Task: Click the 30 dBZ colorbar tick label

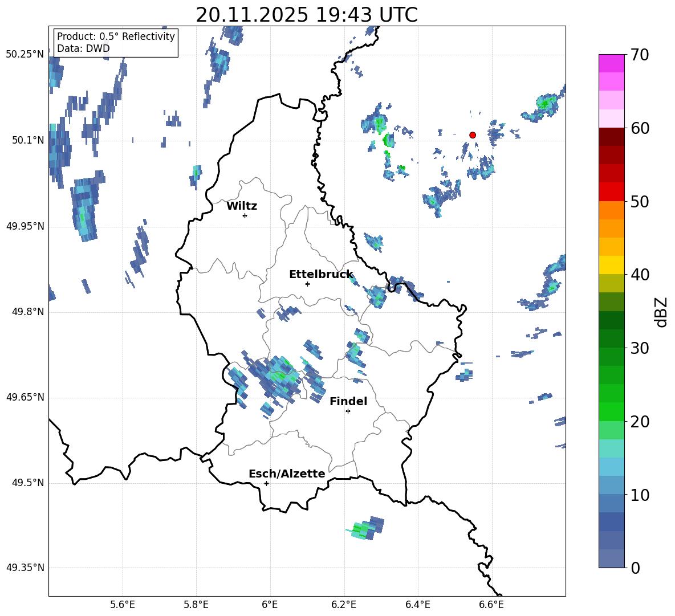Action: (640, 348)
